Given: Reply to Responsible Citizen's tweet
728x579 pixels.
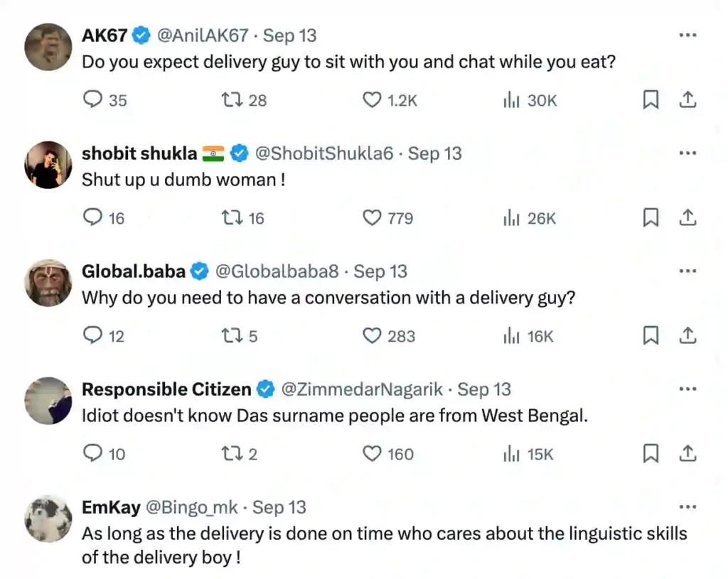Looking at the screenshot, I should tap(93, 453).
